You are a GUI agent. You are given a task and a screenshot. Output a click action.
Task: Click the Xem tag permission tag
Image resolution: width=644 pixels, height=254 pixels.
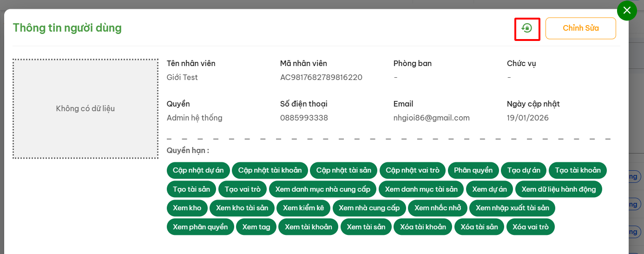[x=256, y=227]
